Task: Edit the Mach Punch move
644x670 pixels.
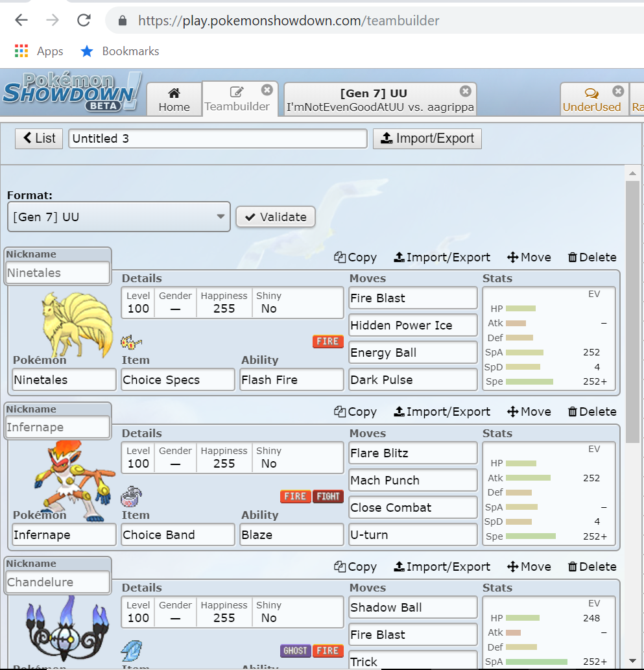Action: (413, 480)
